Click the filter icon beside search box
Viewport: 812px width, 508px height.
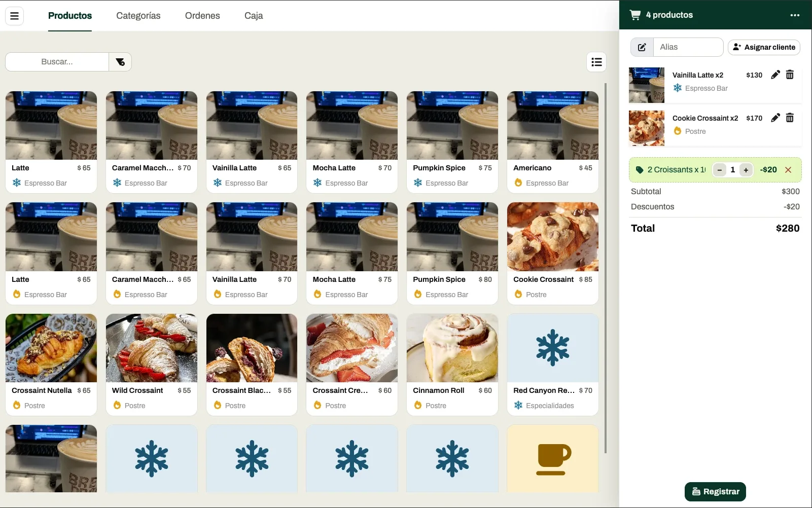(120, 62)
